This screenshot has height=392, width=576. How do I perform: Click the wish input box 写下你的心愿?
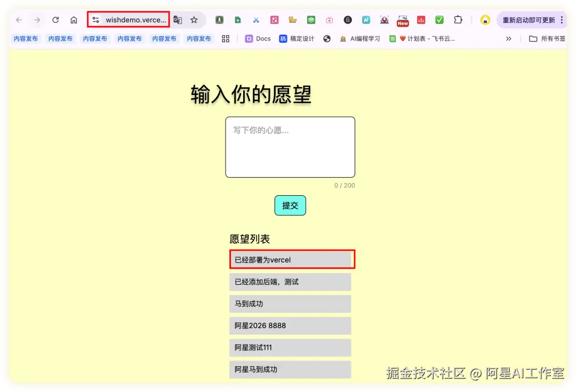(x=290, y=147)
